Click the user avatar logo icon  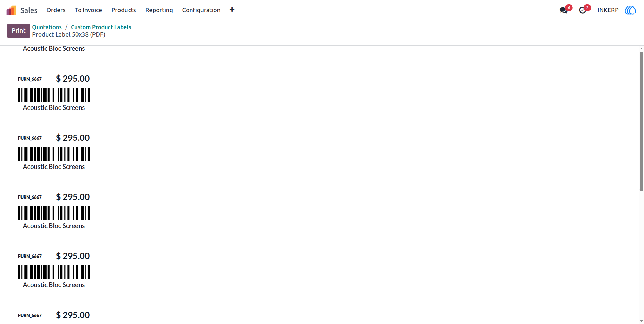[630, 10]
